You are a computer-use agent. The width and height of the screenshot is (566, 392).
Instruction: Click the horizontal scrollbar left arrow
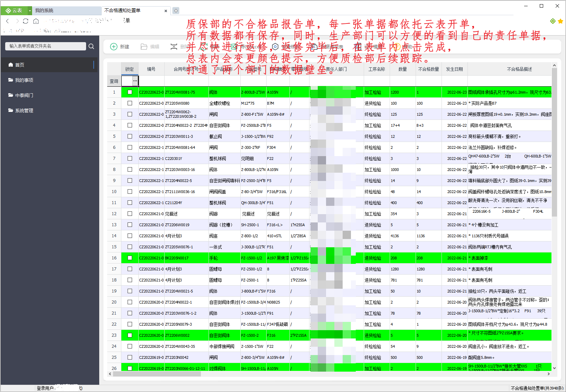click(110, 374)
